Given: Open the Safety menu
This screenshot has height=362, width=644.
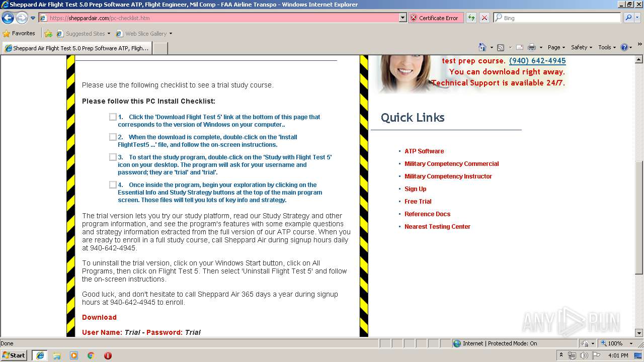Looking at the screenshot, I should [x=582, y=47].
